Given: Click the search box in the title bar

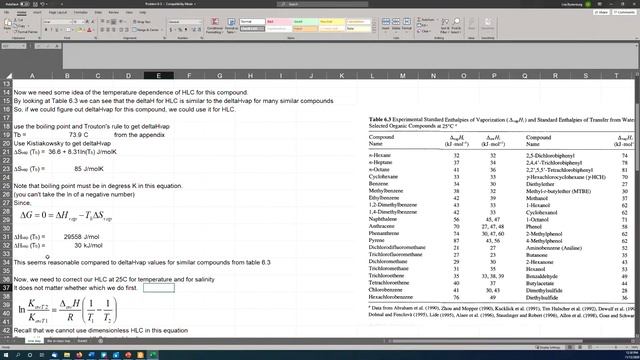Looking at the screenshot, I should [x=322, y=4].
